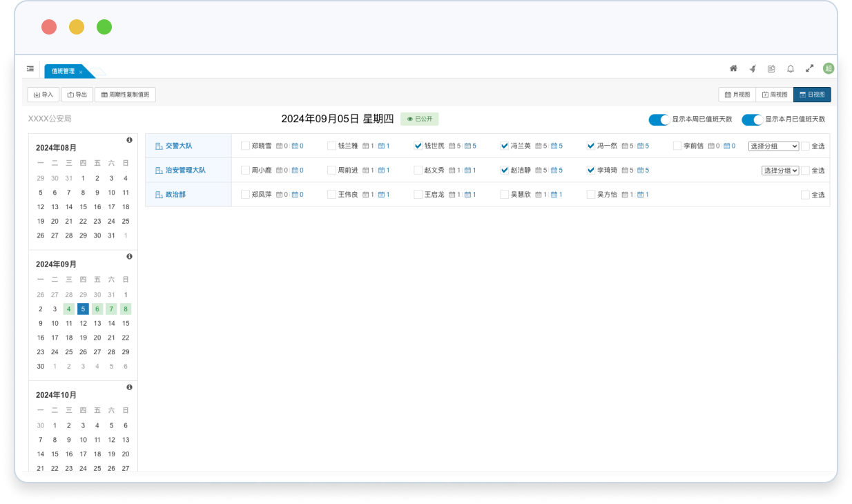Click the green user avatar icon
The image size is (852, 504).
pos(828,68)
